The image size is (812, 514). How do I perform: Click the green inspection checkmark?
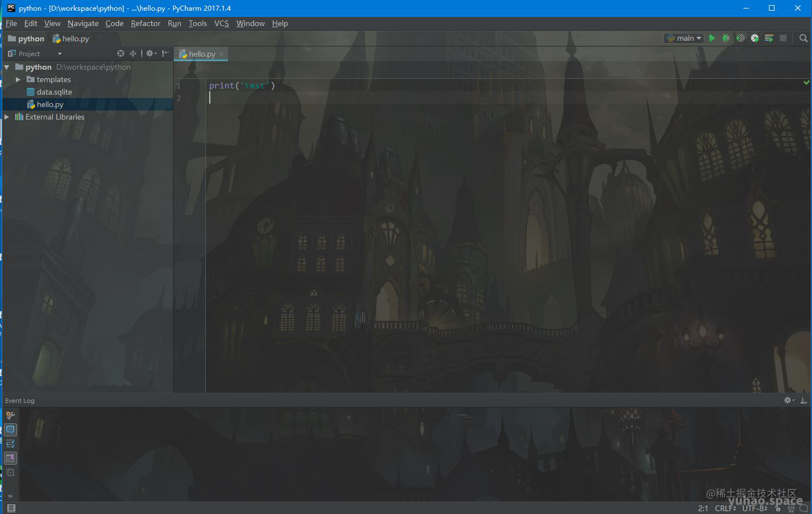click(806, 82)
